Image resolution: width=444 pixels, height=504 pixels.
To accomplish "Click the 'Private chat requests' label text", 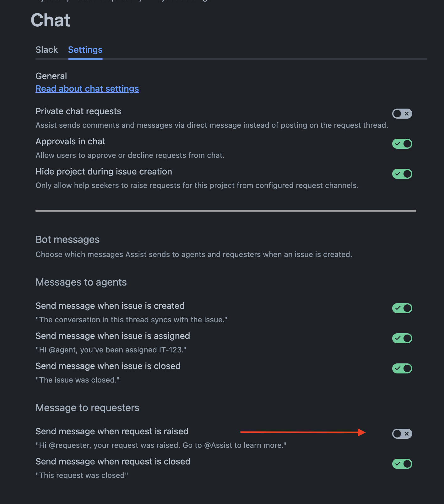I will coord(78,111).
